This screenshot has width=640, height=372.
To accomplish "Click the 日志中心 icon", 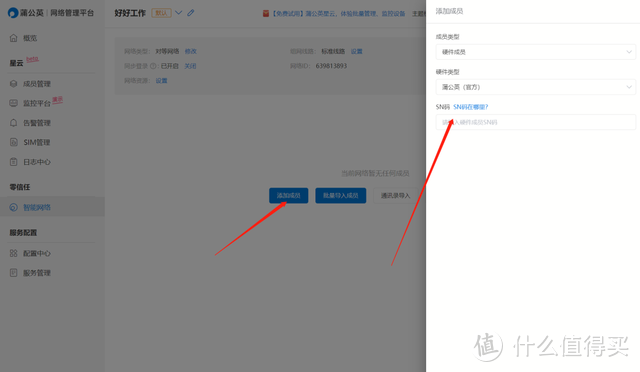I will pos(13,162).
